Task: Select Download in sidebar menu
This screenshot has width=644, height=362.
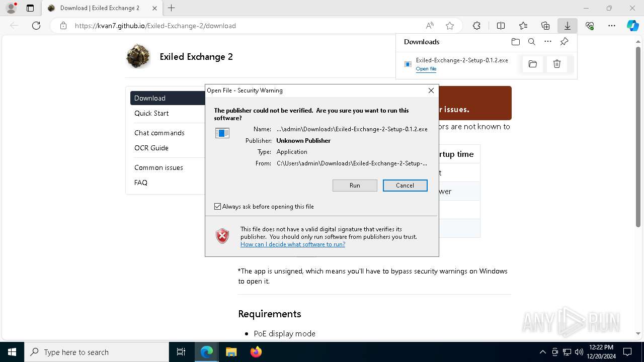Action: [x=168, y=98]
